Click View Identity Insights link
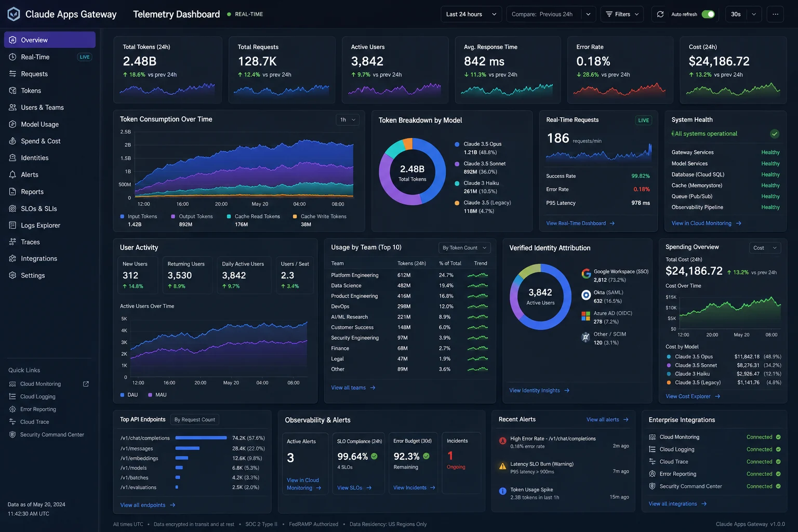798x532 pixels. click(x=539, y=391)
